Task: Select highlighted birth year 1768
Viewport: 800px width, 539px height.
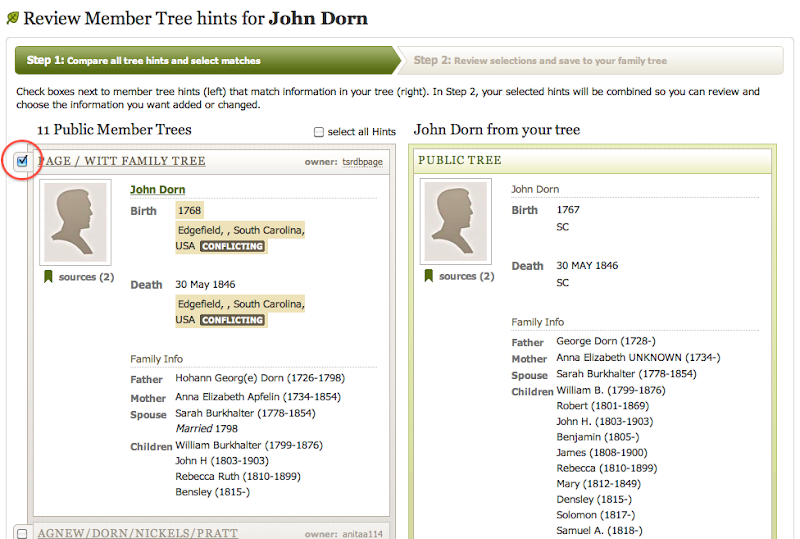Action: [x=189, y=210]
